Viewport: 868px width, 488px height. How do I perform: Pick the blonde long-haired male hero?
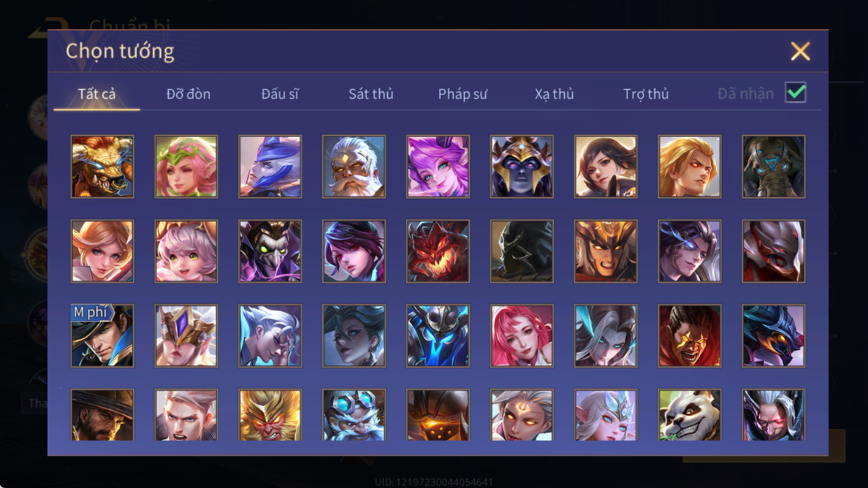(689, 167)
